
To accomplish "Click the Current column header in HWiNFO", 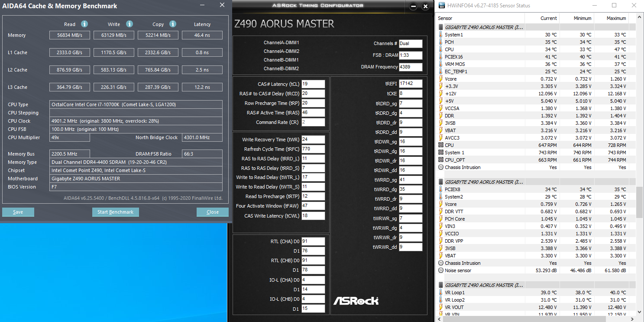I will tap(542, 18).
